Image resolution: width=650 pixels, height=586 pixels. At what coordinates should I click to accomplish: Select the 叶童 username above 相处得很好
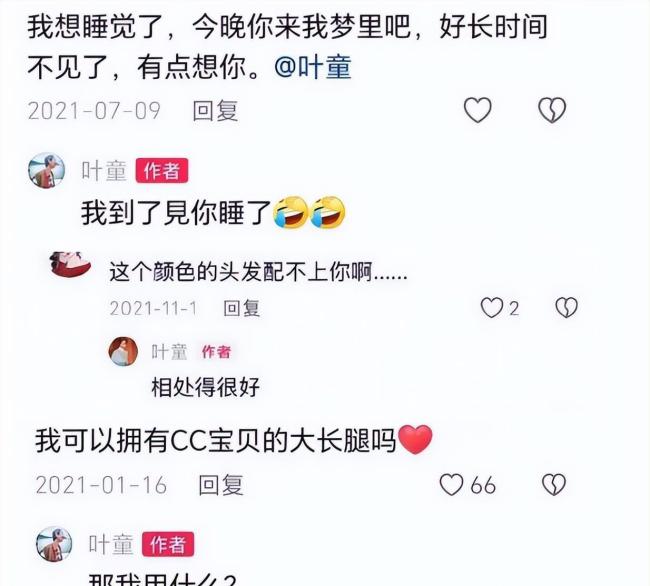pos(170,352)
